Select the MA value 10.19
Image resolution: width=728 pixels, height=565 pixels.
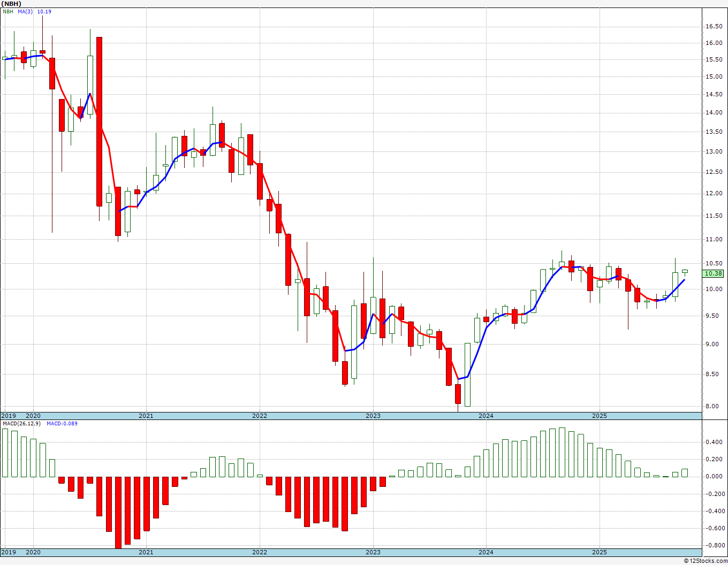coord(44,11)
